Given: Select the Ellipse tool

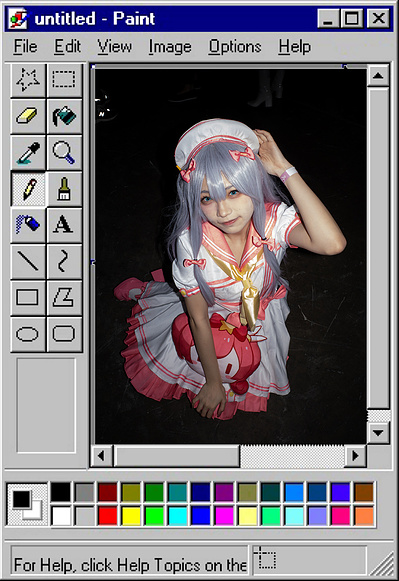Looking at the screenshot, I should pyautogui.click(x=28, y=334).
